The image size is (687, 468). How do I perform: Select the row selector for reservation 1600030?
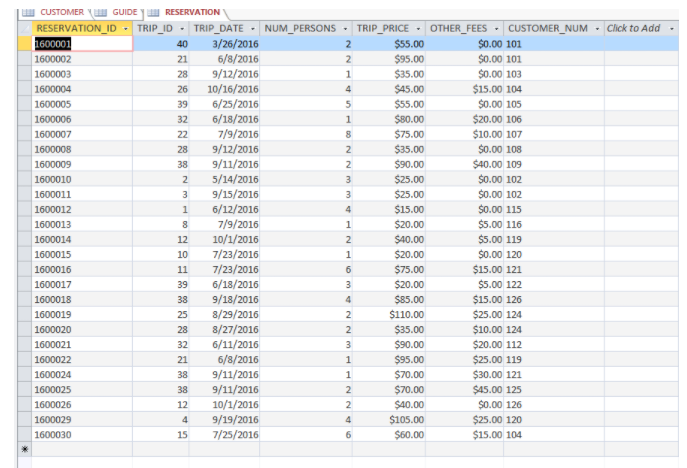coord(25,435)
